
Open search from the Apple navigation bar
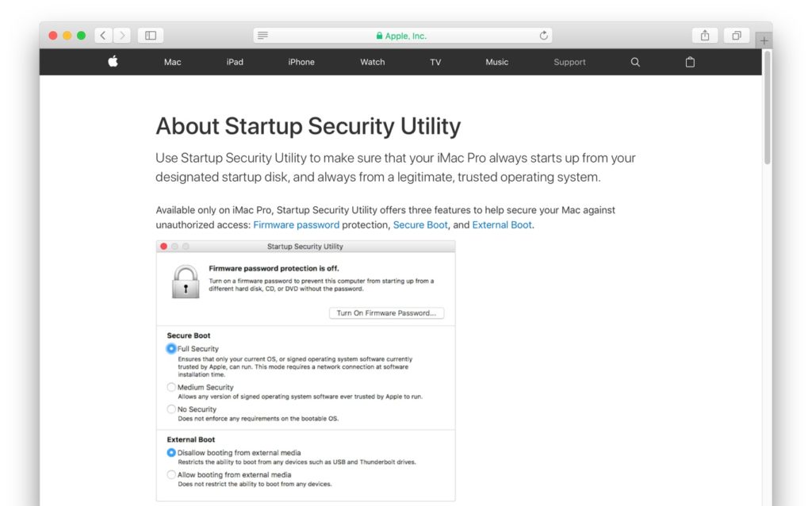pos(634,62)
